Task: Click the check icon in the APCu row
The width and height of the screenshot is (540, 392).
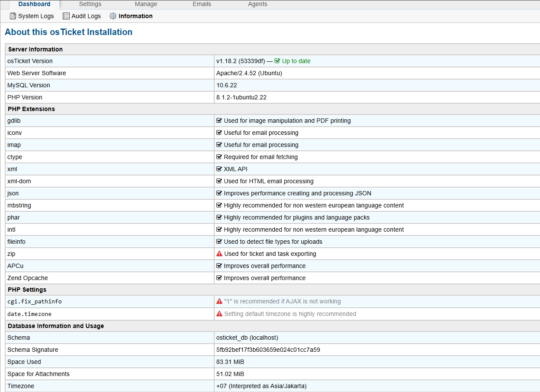Action: (x=219, y=266)
